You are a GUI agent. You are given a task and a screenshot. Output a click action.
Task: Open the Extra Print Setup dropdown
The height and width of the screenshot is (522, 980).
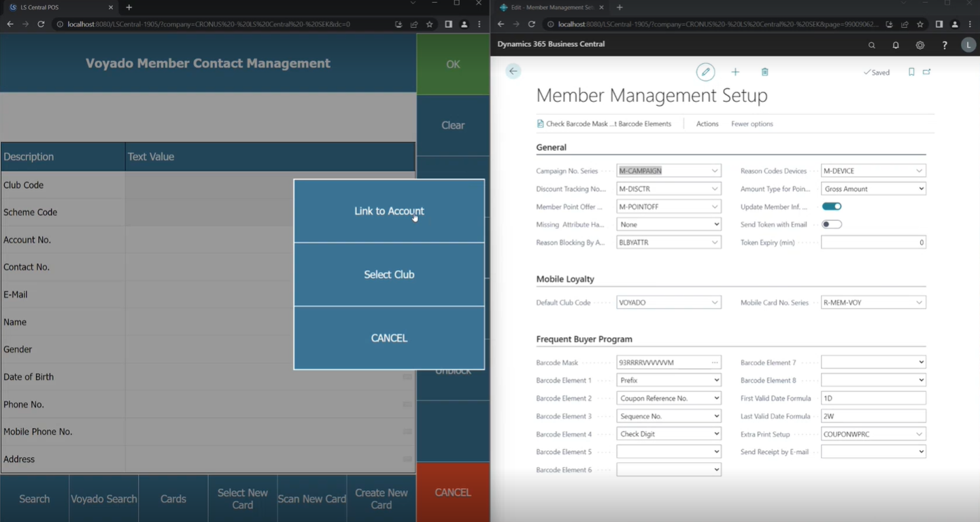[x=919, y=434]
